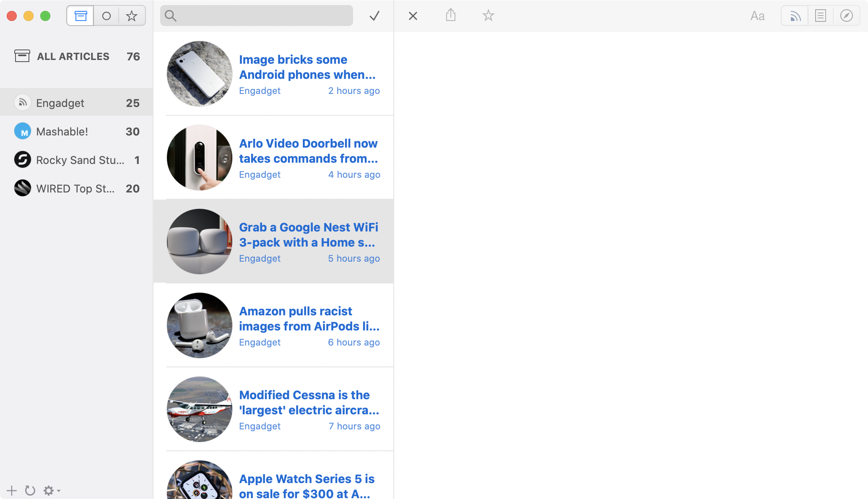Select the WIRED Top Stories feed
The width and height of the screenshot is (868, 499).
[77, 188]
